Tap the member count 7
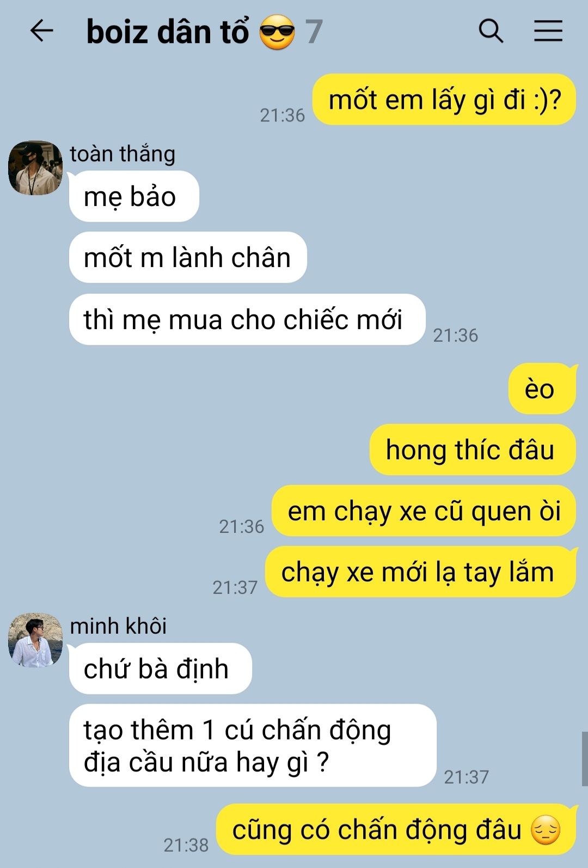 [x=314, y=32]
